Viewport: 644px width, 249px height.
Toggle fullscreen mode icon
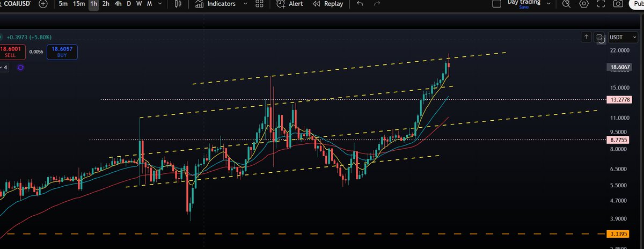click(602, 4)
